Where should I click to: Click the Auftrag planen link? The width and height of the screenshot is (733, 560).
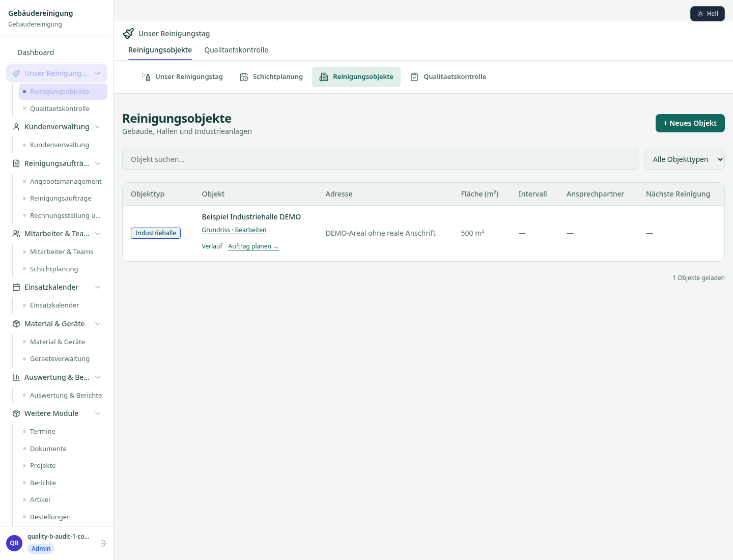pos(253,246)
